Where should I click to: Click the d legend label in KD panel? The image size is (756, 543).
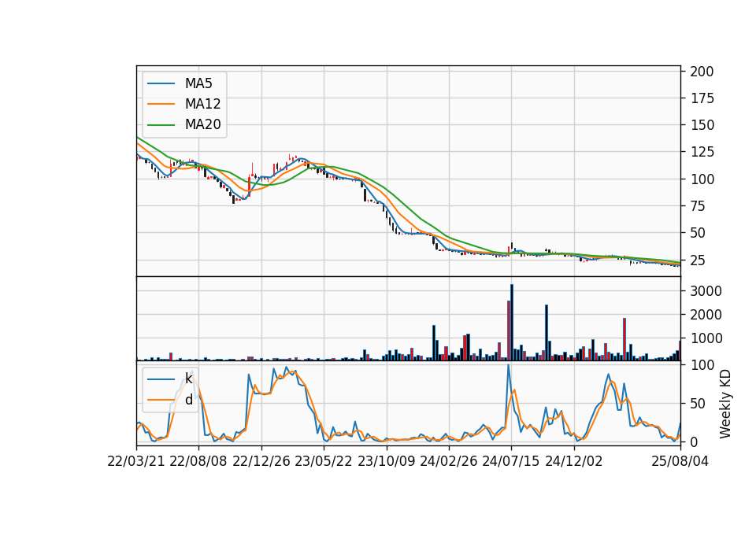tap(188, 400)
